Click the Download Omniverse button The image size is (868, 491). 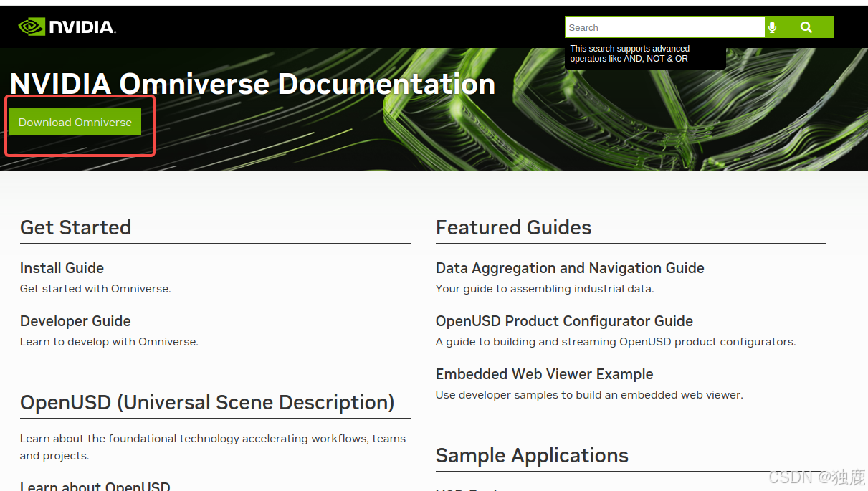pyautogui.click(x=75, y=122)
